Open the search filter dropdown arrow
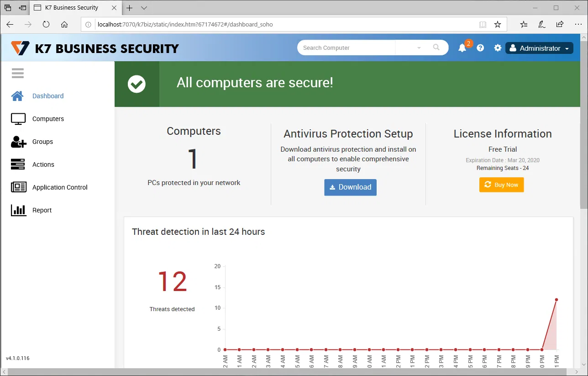588x376 pixels. [x=419, y=48]
